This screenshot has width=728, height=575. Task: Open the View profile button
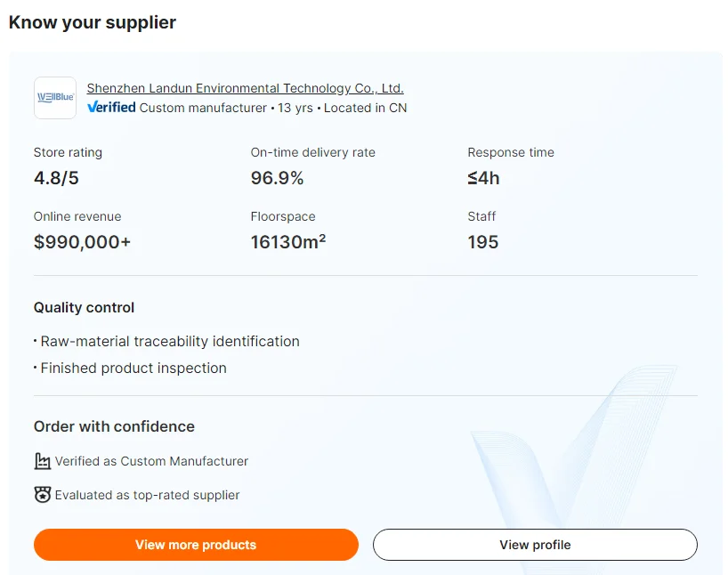click(x=535, y=545)
